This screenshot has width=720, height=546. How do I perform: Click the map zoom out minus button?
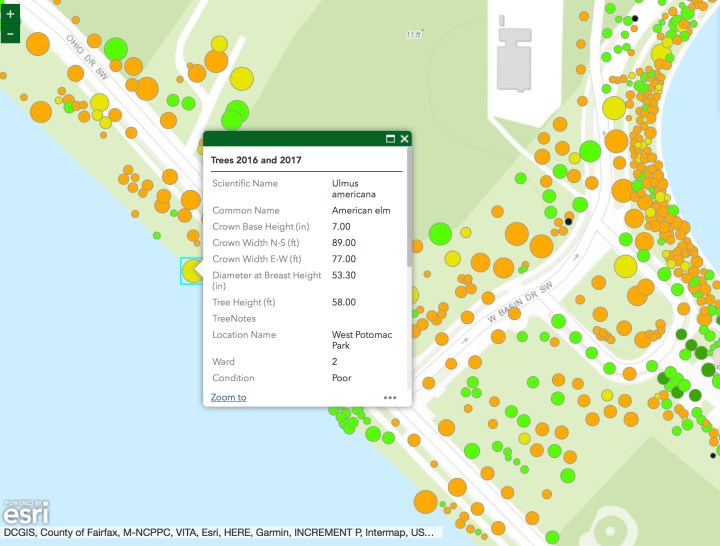10,34
